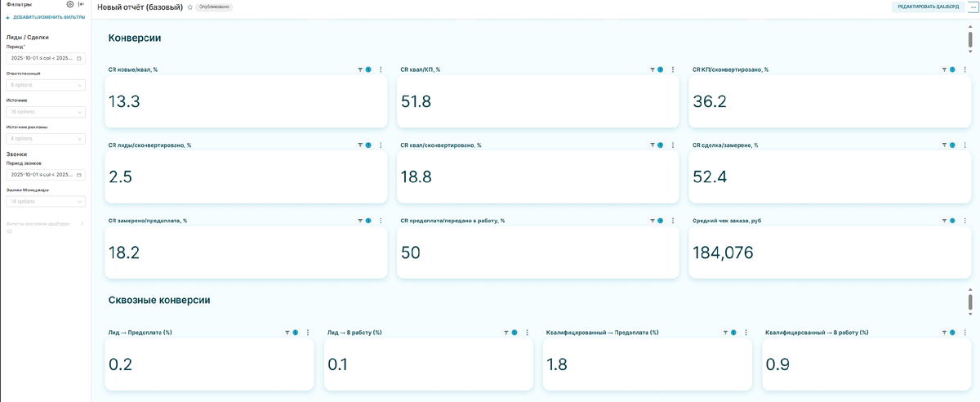Open three-dots menu of Квалифицированный → Предоплата chart

[x=746, y=333]
